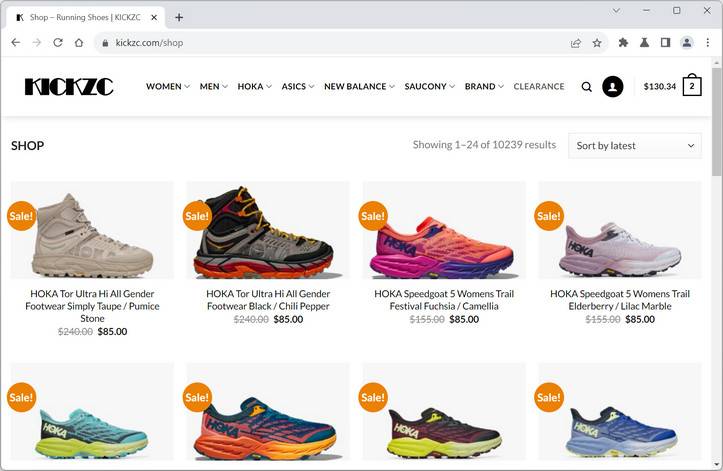The width and height of the screenshot is (723, 471).
Task: Click the KICKZC site logo
Action: pyautogui.click(x=69, y=87)
